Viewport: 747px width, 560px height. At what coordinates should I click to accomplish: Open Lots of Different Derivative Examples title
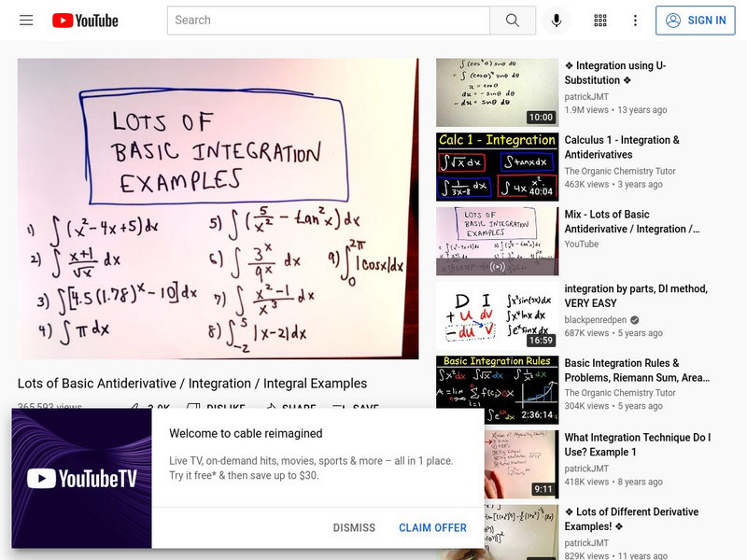[631, 519]
